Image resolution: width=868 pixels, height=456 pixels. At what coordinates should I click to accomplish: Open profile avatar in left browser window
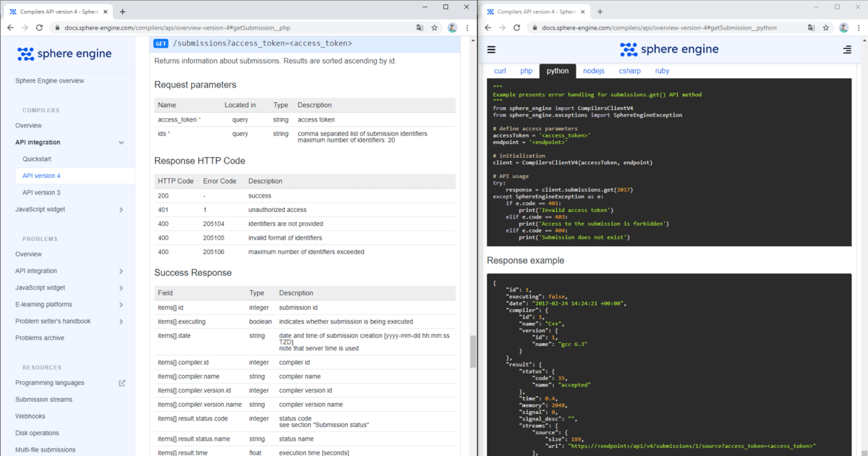coord(452,28)
